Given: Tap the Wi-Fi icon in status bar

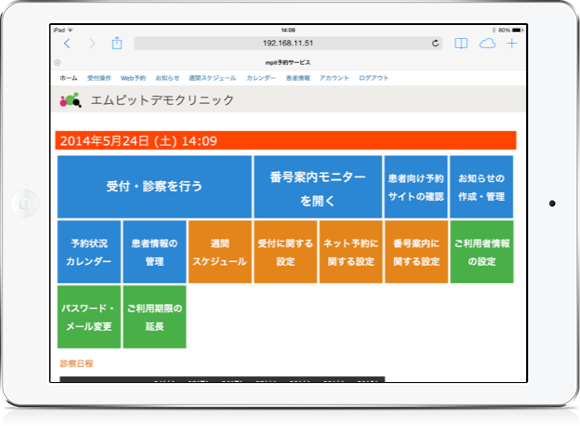Looking at the screenshot, I should pyautogui.click(x=70, y=30).
